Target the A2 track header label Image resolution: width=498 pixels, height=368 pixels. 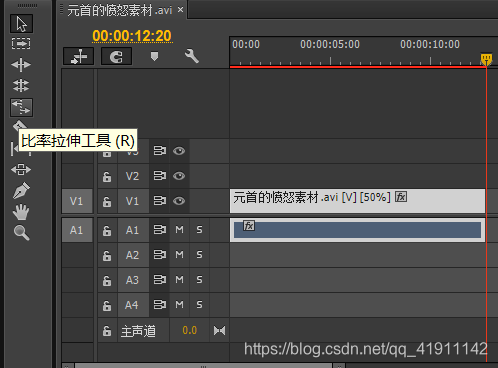click(x=133, y=255)
